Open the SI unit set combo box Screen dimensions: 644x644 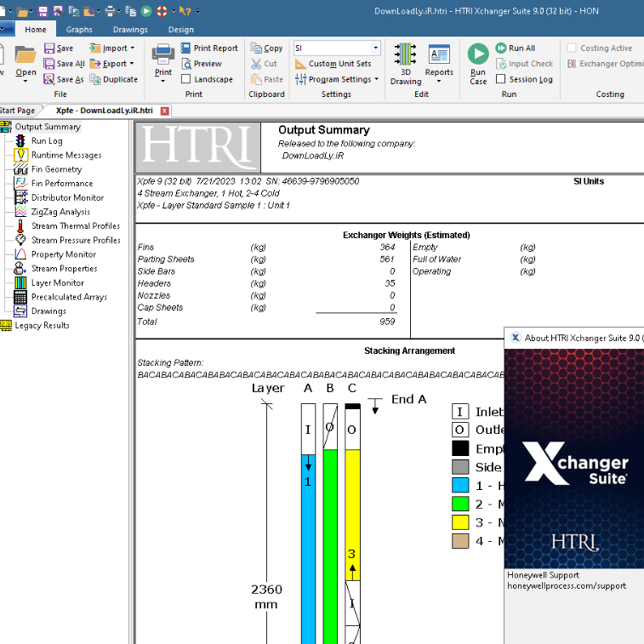tap(337, 48)
